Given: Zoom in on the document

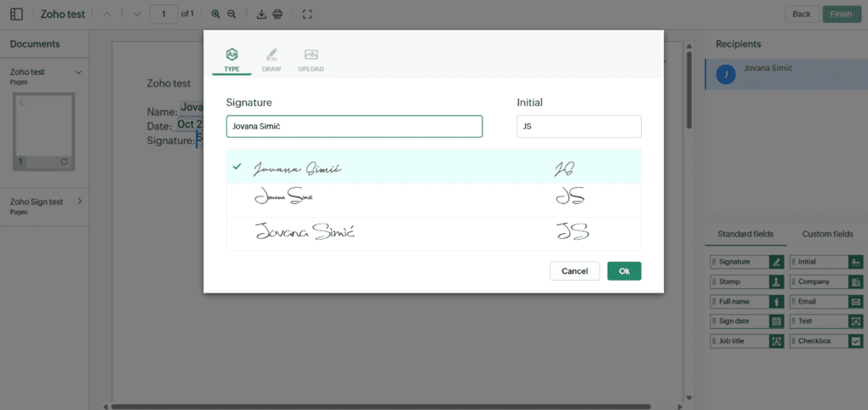Looking at the screenshot, I should pyautogui.click(x=216, y=14).
